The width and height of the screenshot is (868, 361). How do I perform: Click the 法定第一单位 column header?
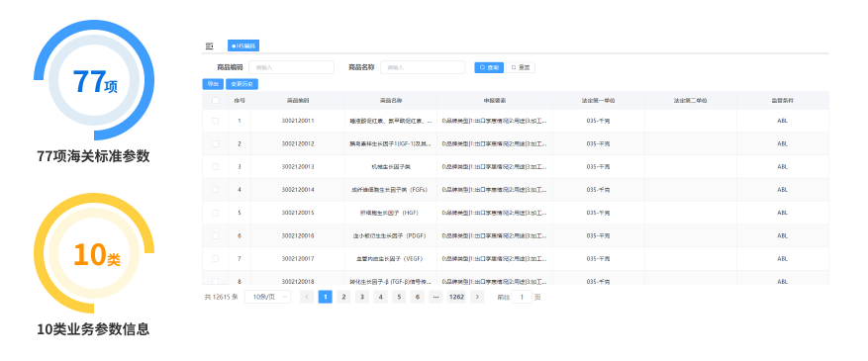pos(599,101)
